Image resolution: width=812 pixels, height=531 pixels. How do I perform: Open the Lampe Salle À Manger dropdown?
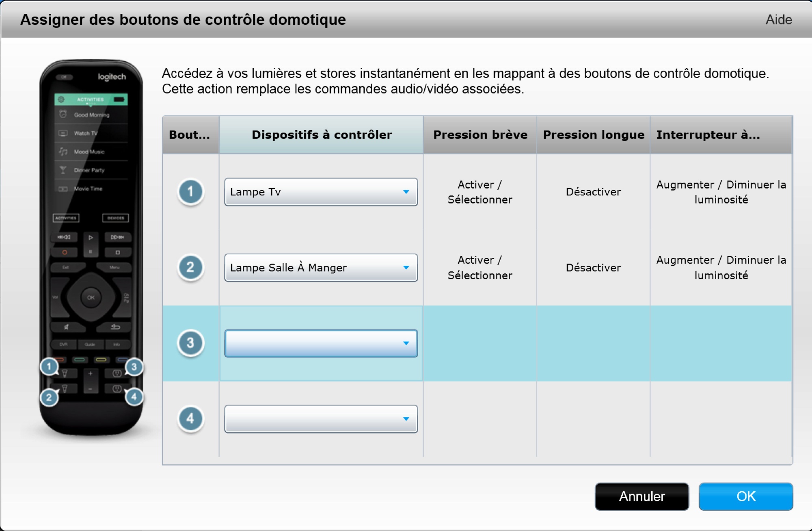tap(321, 267)
